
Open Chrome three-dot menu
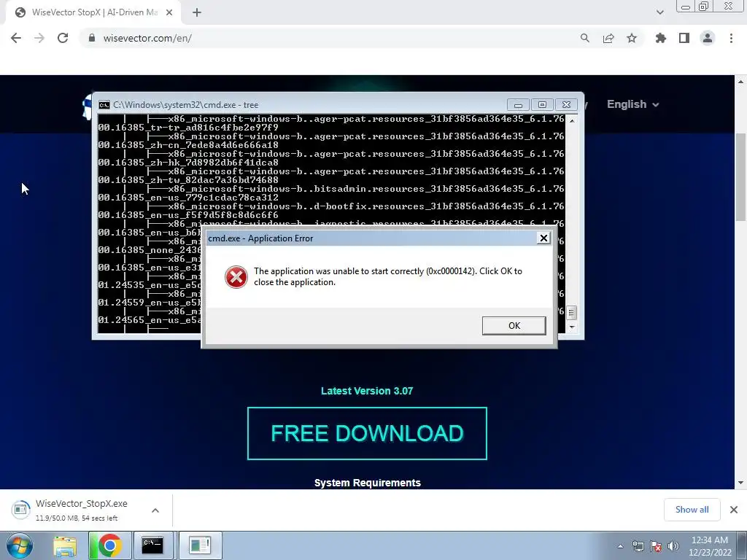tap(731, 38)
